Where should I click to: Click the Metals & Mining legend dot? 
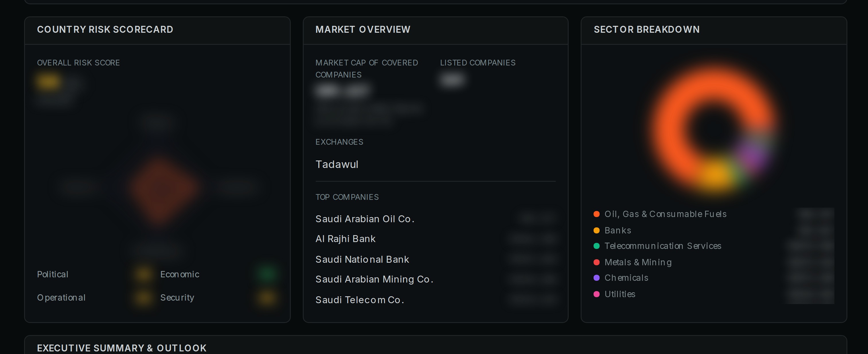[x=596, y=262]
